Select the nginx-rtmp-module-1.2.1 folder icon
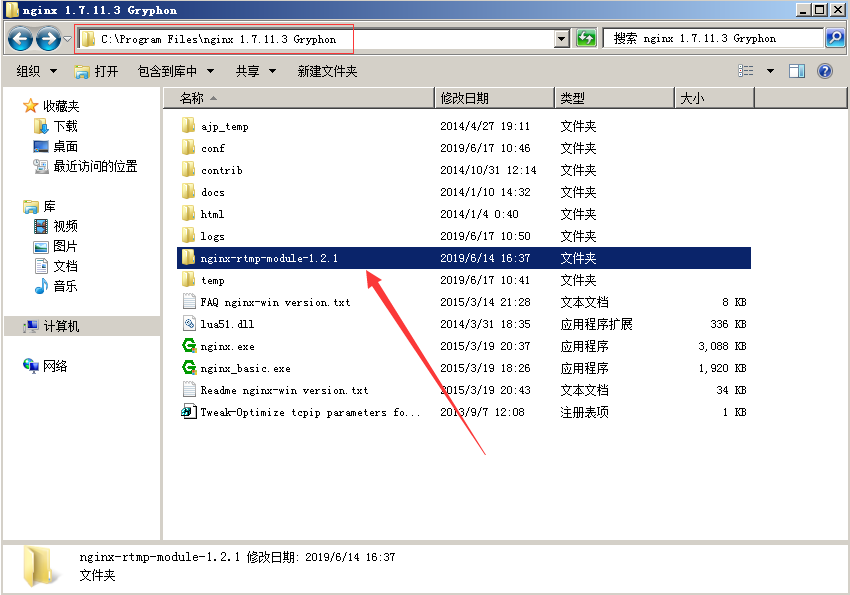This screenshot has width=850, height=595. point(188,258)
